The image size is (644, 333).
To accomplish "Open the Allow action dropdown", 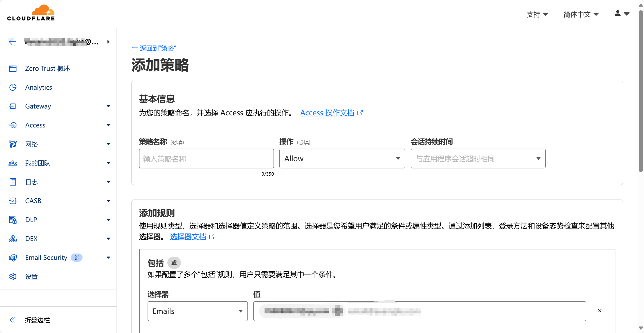I will point(342,159).
